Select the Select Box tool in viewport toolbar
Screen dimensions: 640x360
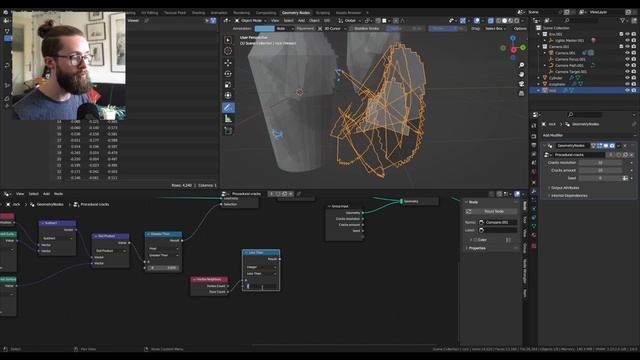click(x=228, y=40)
